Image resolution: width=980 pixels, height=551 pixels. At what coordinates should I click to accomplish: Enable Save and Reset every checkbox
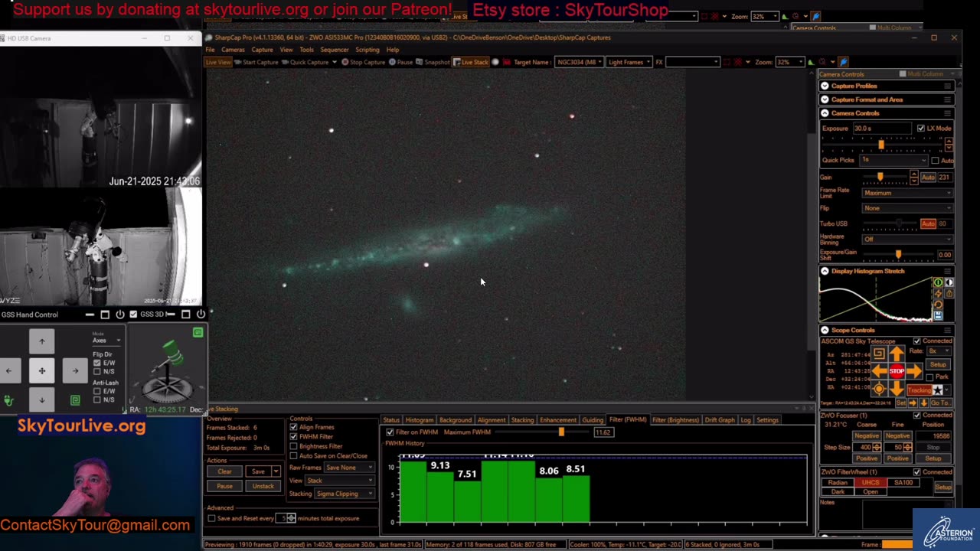[212, 518]
